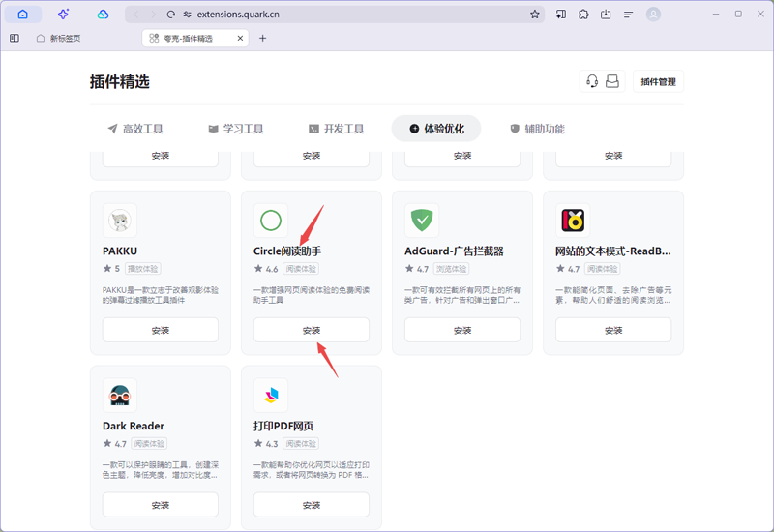The image size is (774, 532).
Task: Open 插件管理 button
Action: [659, 81]
